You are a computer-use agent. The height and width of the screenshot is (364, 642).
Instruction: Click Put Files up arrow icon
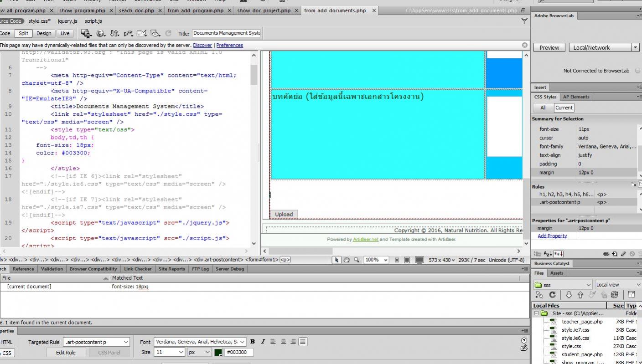(x=580, y=295)
